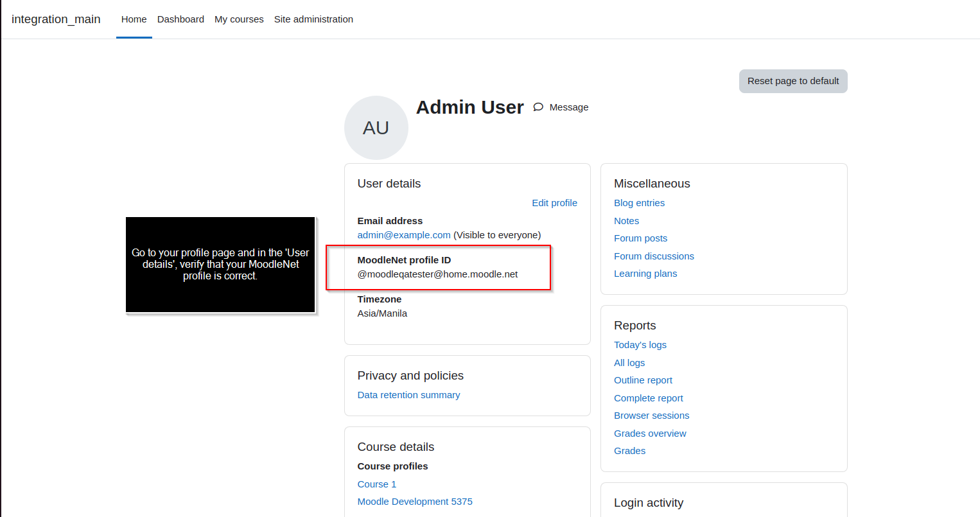The image size is (980, 517).
Task: Click the Asia/Manila timezone value
Action: 382,313
